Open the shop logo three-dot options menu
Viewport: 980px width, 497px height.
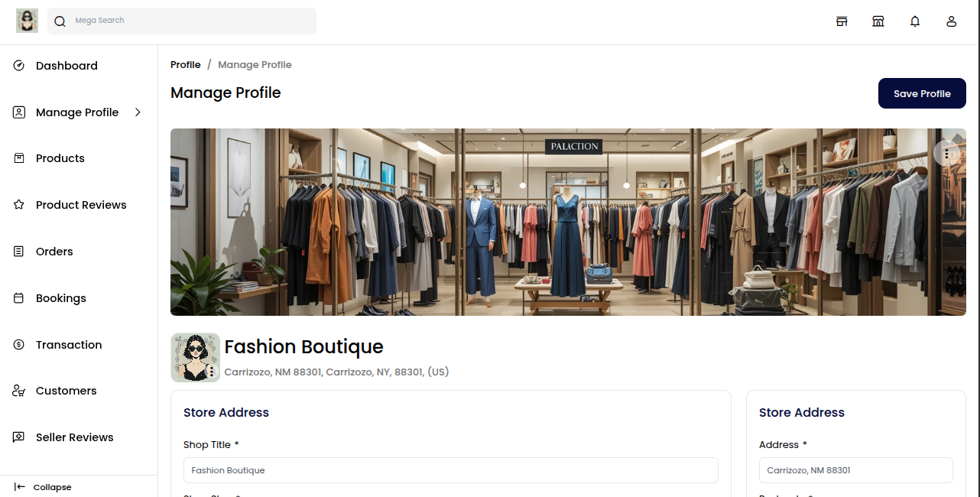212,372
